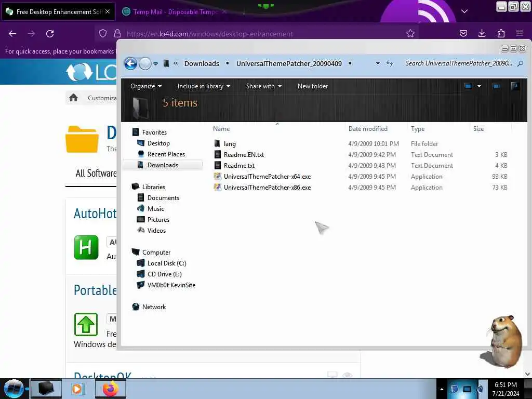Click the New folder button
The width and height of the screenshot is (532, 399).
click(x=312, y=86)
